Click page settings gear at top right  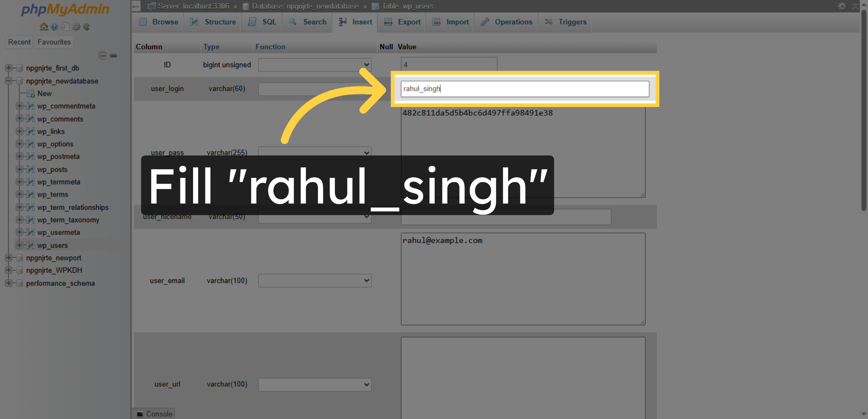click(x=842, y=6)
